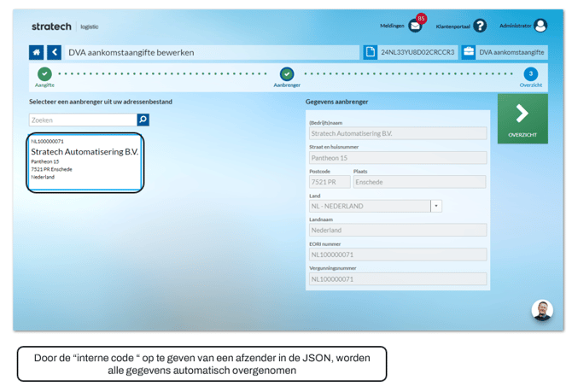Click the Administrator text label

point(515,26)
